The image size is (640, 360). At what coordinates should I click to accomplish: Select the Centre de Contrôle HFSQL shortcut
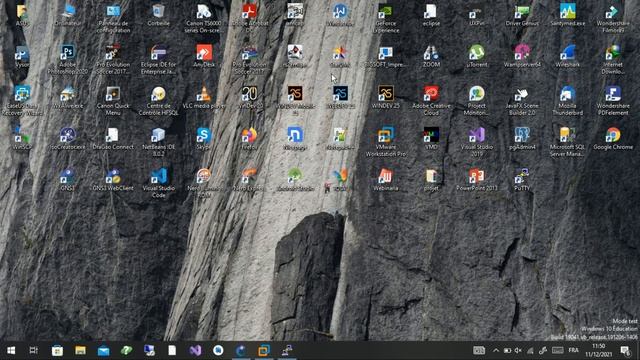[158, 101]
